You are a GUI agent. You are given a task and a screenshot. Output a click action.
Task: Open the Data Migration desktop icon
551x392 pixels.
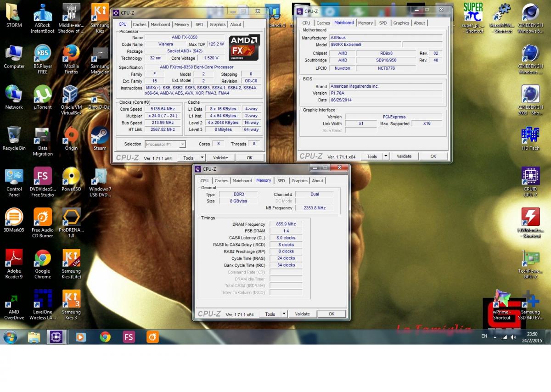pyautogui.click(x=43, y=141)
